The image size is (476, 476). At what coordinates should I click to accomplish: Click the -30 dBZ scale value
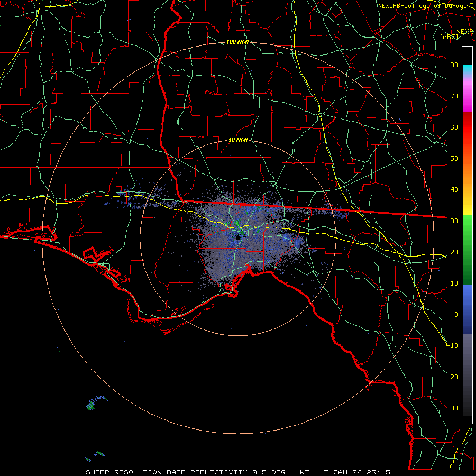point(452,408)
